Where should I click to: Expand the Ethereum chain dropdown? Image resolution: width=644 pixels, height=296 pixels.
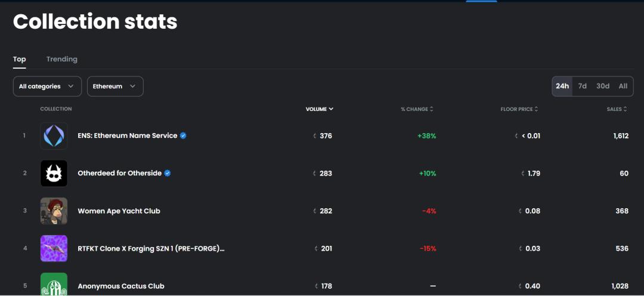tap(115, 87)
